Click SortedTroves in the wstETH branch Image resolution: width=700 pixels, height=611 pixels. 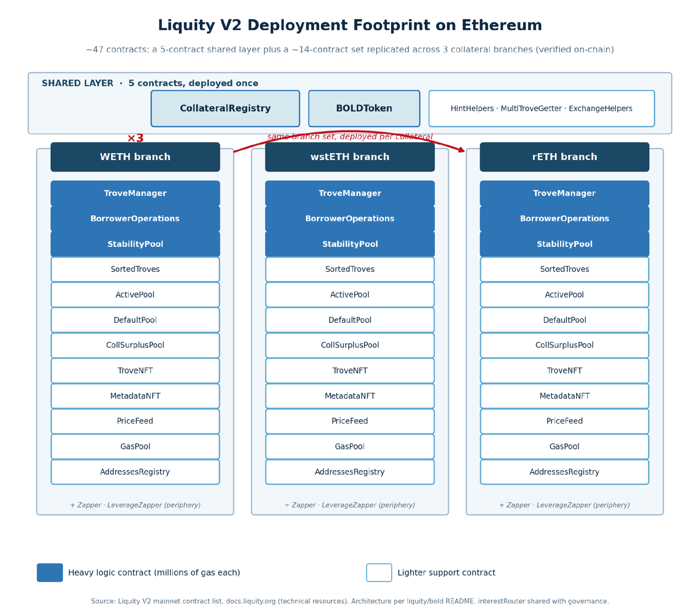(350, 269)
